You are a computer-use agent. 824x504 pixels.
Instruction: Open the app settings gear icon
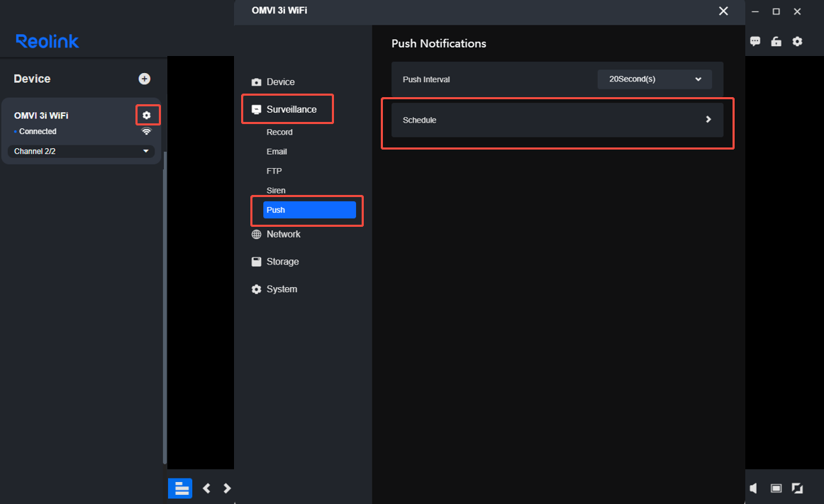[x=797, y=42]
